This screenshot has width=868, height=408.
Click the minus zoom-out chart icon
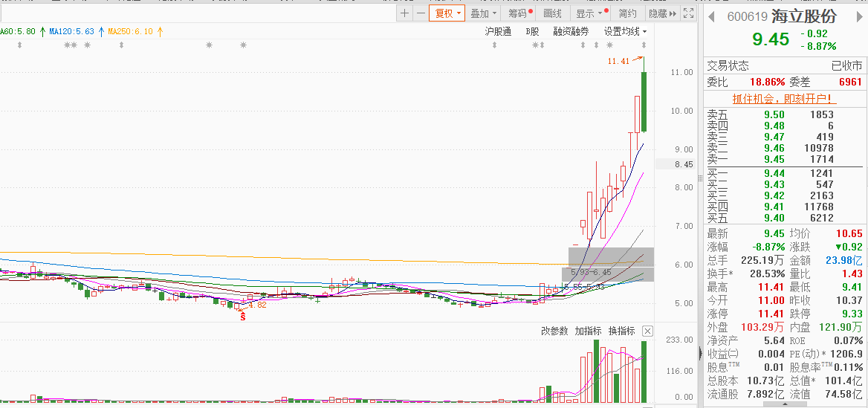[421, 13]
